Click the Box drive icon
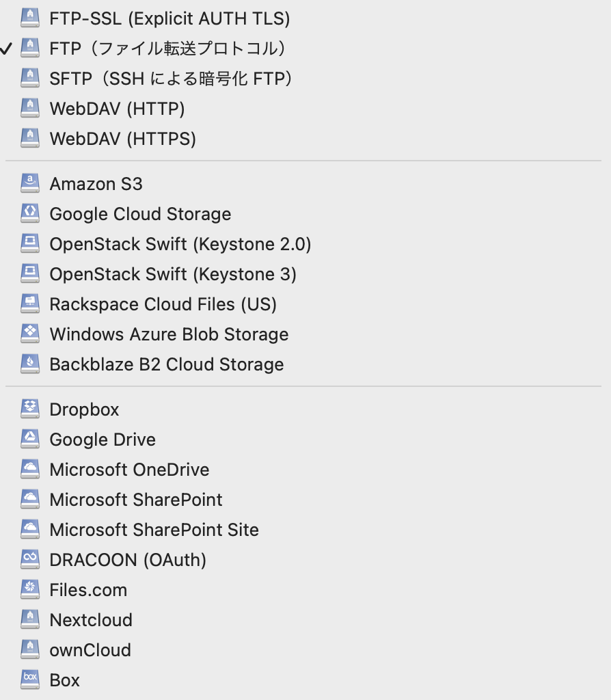 click(30, 679)
